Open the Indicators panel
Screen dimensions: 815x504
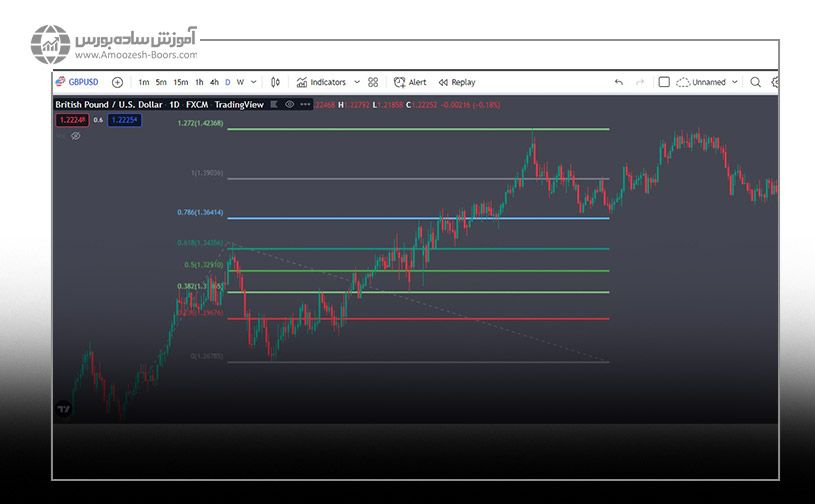321,82
